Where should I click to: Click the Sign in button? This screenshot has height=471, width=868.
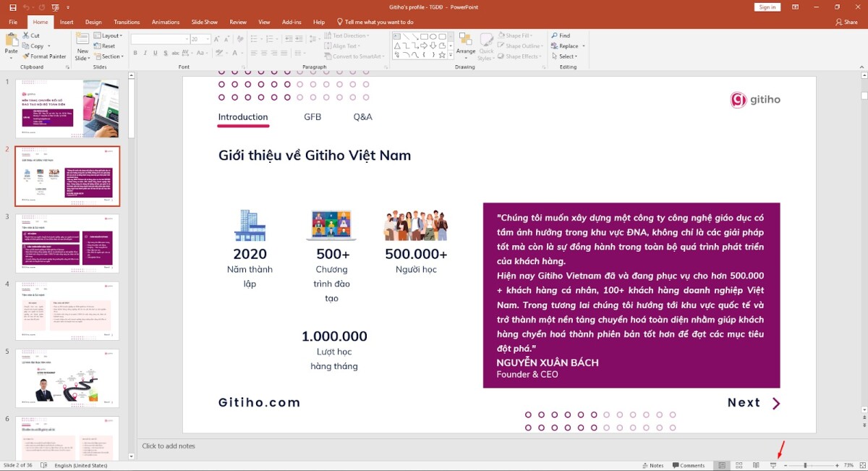click(767, 7)
